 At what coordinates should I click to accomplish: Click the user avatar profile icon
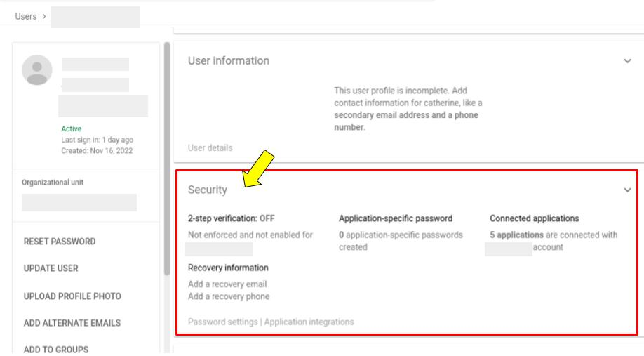(37, 70)
